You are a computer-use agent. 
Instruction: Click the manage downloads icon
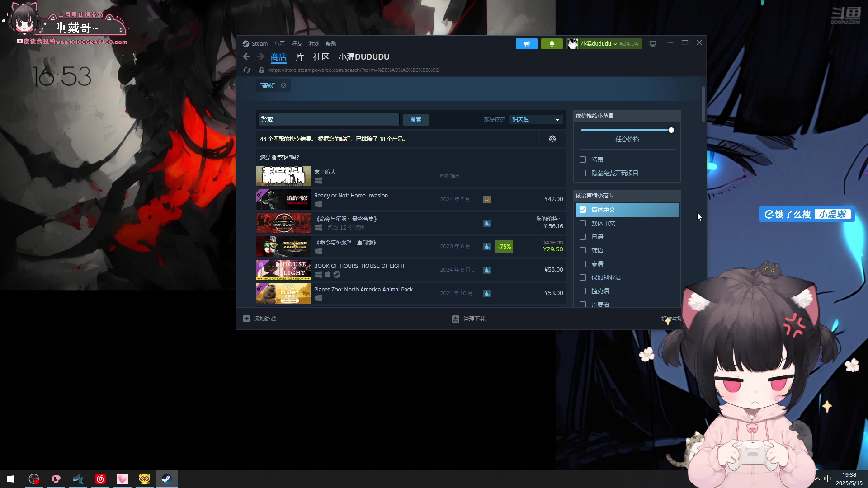pos(456,319)
